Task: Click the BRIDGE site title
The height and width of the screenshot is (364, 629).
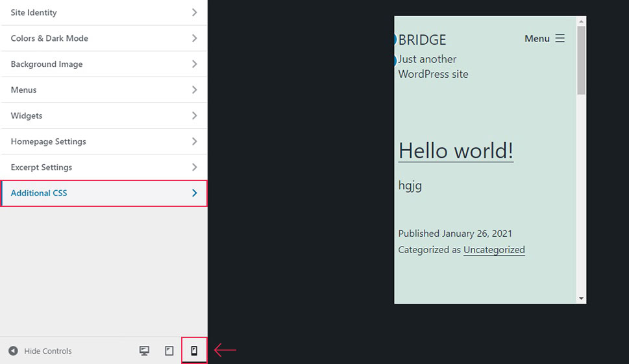Action: point(422,40)
